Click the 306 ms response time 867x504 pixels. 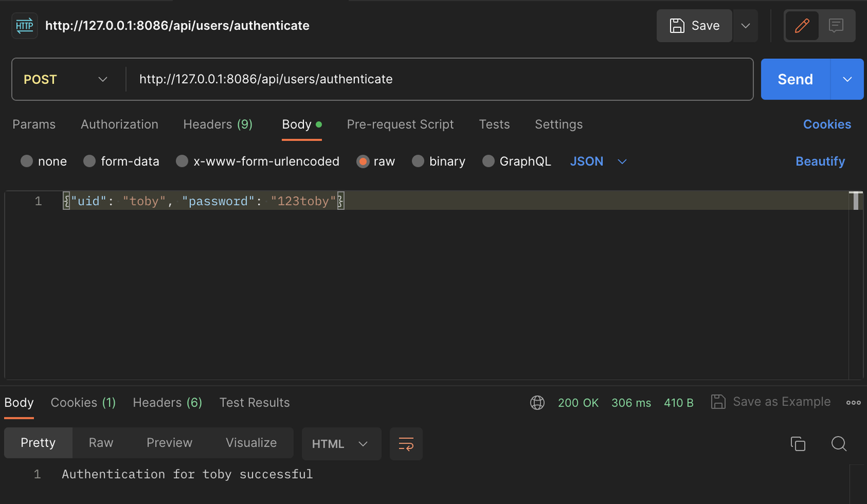631,402
